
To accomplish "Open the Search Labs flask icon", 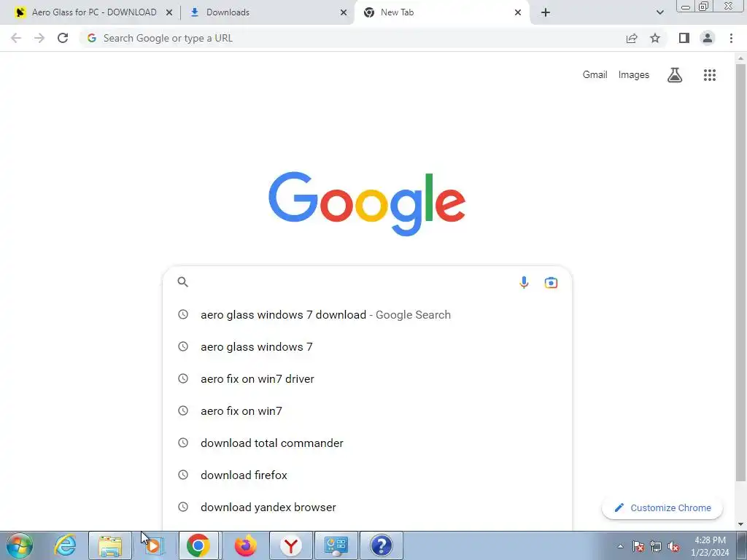I will [675, 75].
